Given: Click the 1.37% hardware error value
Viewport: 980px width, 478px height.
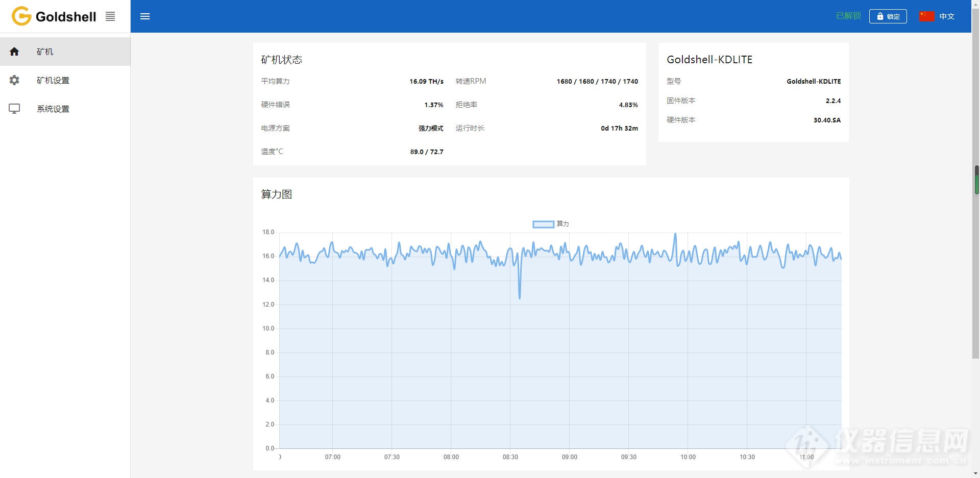Looking at the screenshot, I should [434, 105].
